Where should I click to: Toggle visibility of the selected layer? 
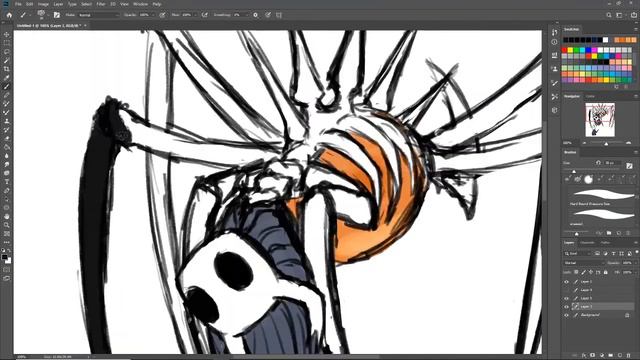567,306
